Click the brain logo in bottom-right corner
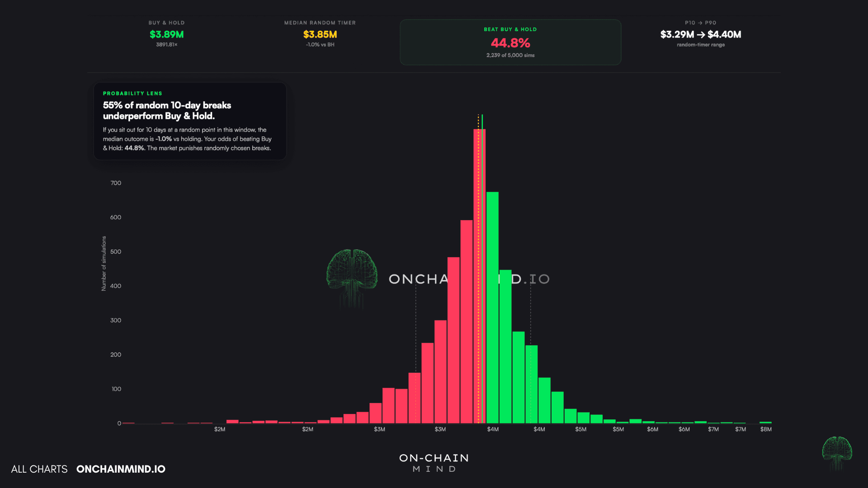Image resolution: width=868 pixels, height=488 pixels. tap(837, 453)
